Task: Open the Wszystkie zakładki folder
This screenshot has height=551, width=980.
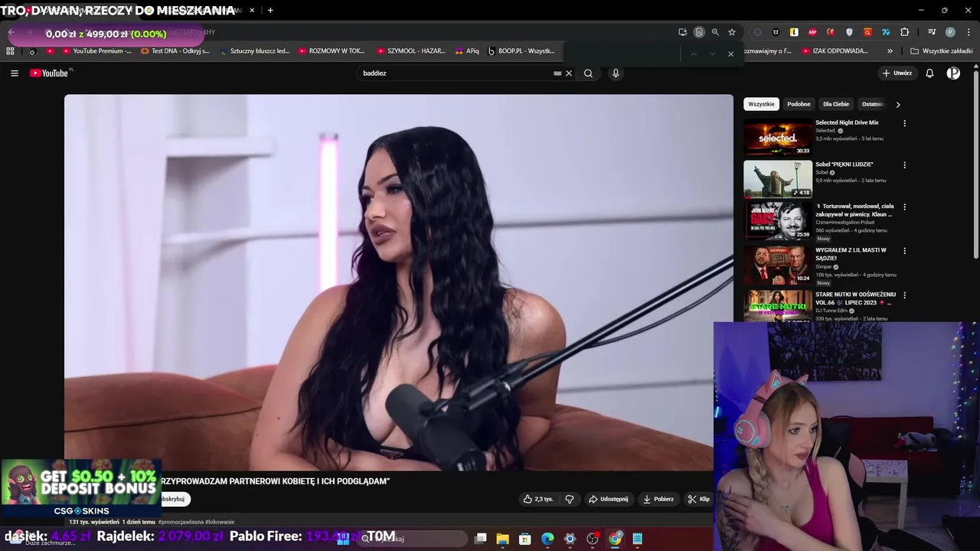Action: tap(942, 51)
